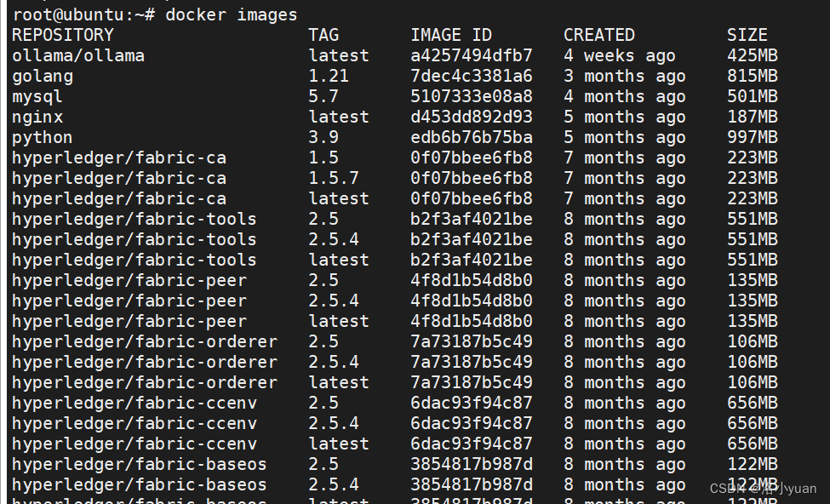Select tag 2.5 in fabric-baseos row
This screenshot has height=504, width=830.
[x=323, y=465]
